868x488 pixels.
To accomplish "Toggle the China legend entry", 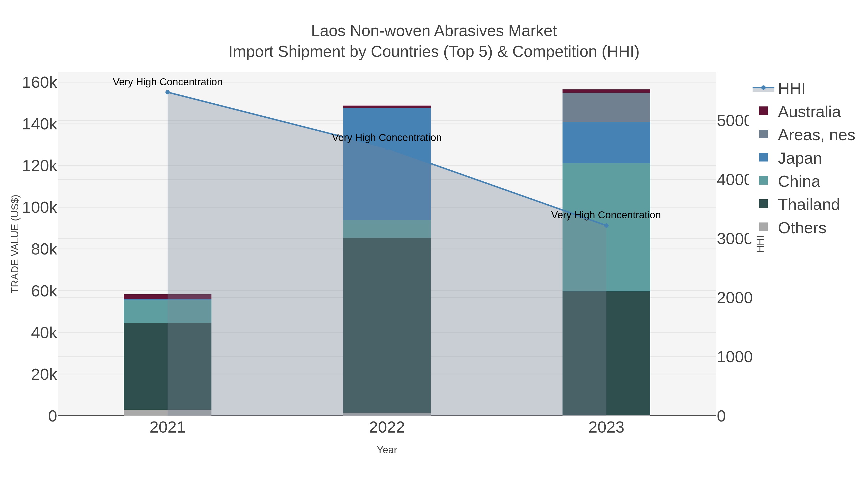I will 789,181.
